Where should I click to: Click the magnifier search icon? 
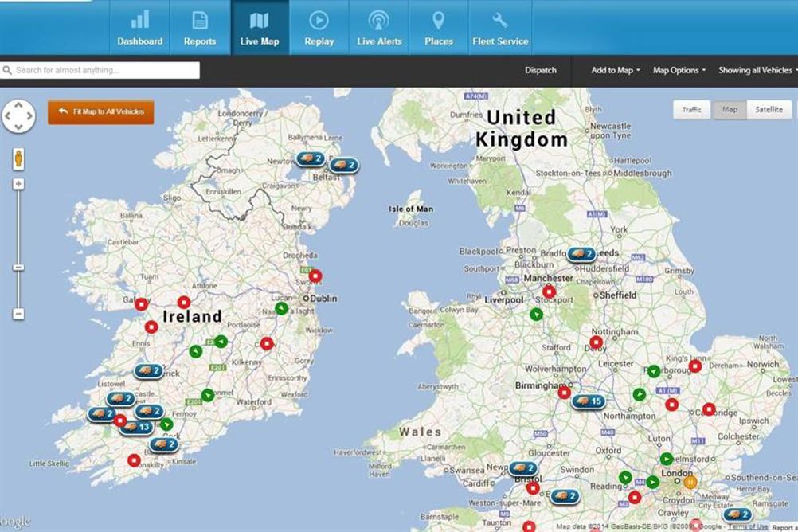tap(7, 70)
